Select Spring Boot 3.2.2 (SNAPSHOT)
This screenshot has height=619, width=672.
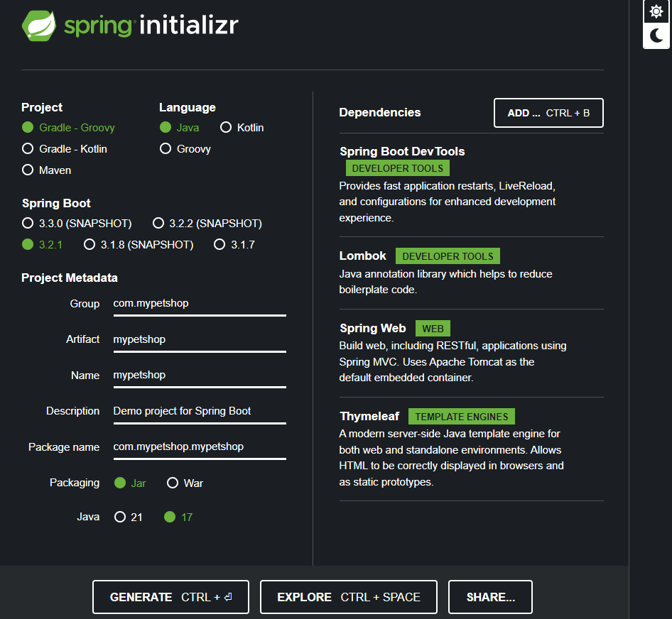click(x=207, y=223)
